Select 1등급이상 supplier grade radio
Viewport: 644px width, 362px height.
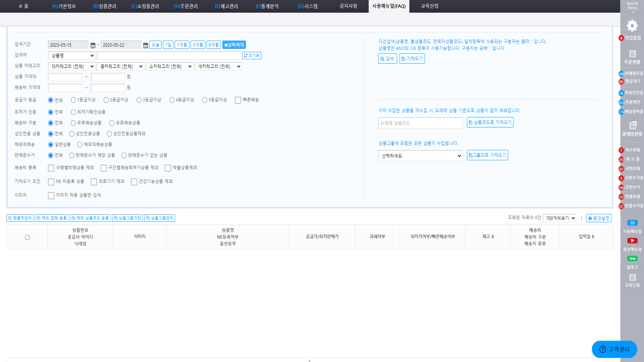pos(73,100)
